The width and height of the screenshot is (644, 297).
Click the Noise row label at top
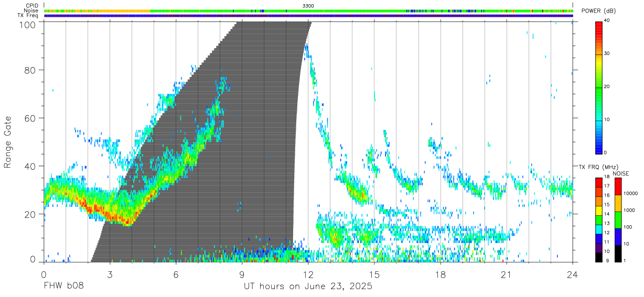click(31, 10)
